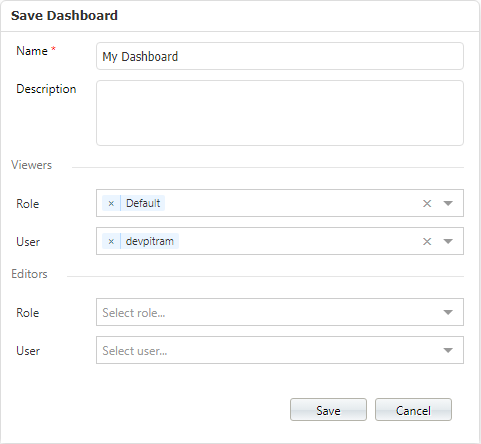Viewport: 481px width, 444px height.
Task: Focus the Name field containing My Dashboard
Action: pos(280,56)
